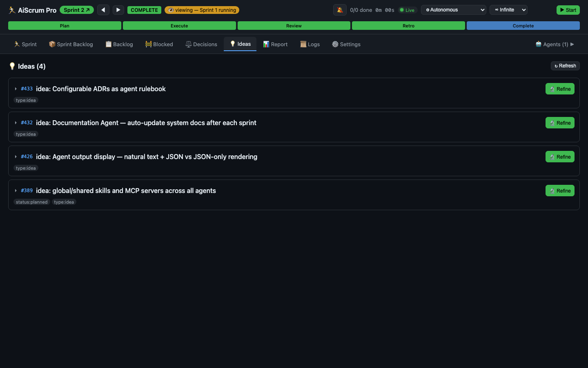The width and height of the screenshot is (588, 368).
Task: Open the Autonomous mode dropdown
Action: click(x=453, y=10)
